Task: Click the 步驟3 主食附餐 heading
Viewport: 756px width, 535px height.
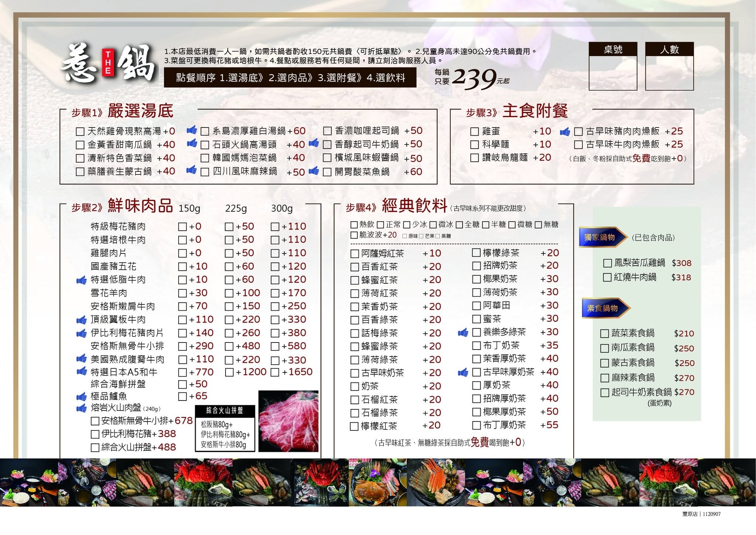Action: tap(517, 111)
